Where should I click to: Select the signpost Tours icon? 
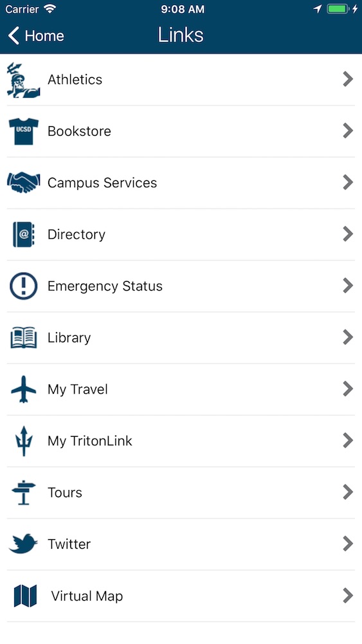[23, 492]
